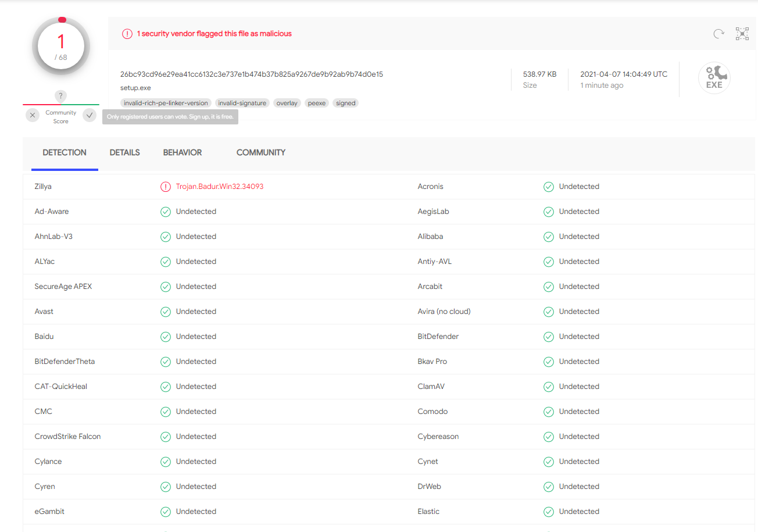Click the Cyren vendor name
The image size is (758, 532).
pos(45,487)
